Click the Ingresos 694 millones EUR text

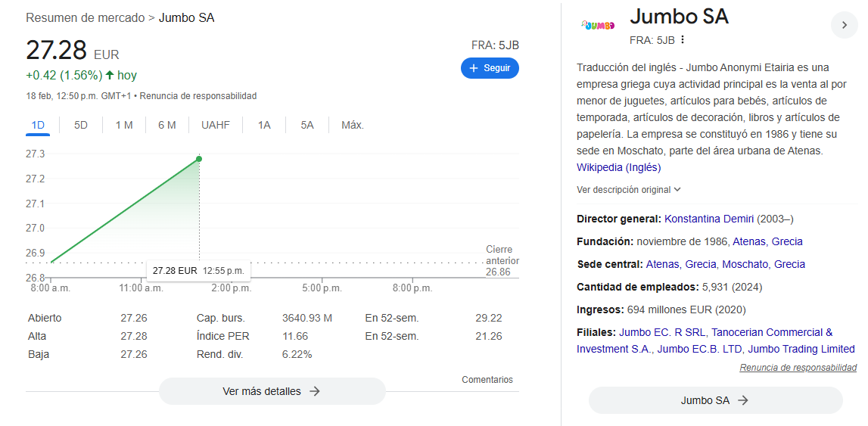pyautogui.click(x=661, y=309)
